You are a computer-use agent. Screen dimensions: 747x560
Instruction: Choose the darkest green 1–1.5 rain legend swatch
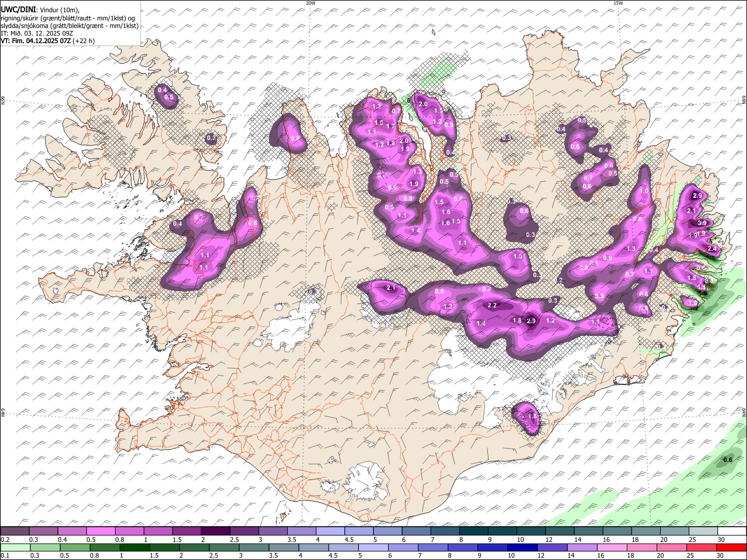pyautogui.click(x=134, y=548)
